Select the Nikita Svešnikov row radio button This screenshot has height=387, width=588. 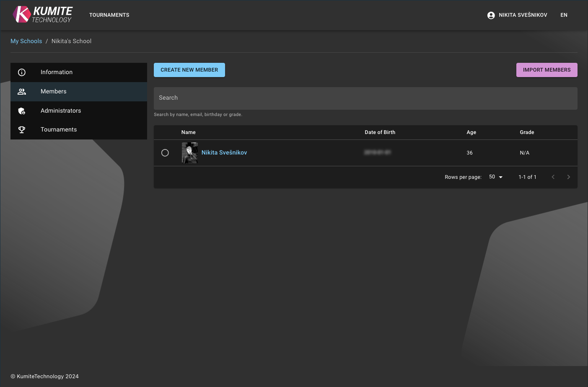tap(165, 153)
